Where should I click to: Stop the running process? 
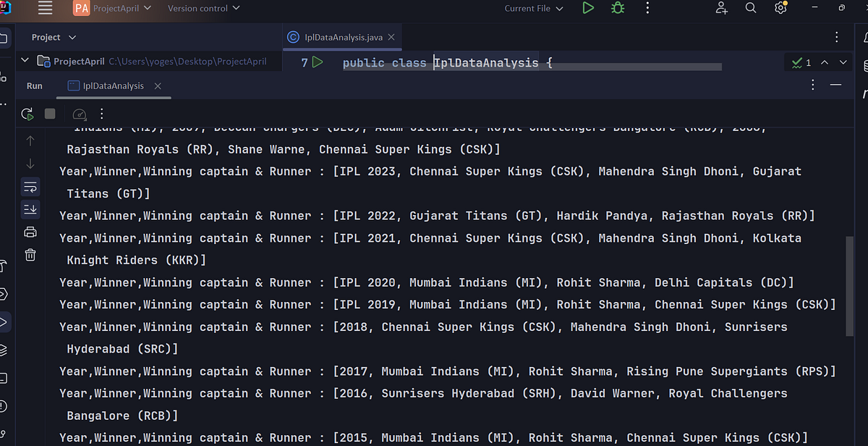click(48, 114)
